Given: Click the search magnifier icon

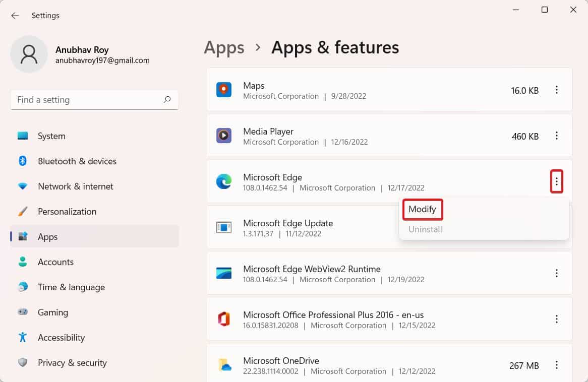Looking at the screenshot, I should click(x=167, y=99).
